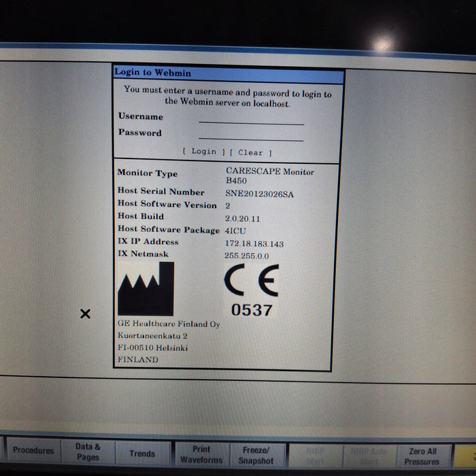Click the Password input field
Viewport: 476px width, 476px height.
coord(251,135)
